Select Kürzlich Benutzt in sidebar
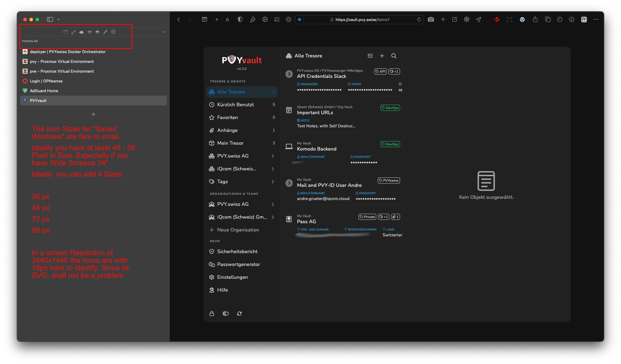The height and width of the screenshot is (364, 621). tap(235, 105)
